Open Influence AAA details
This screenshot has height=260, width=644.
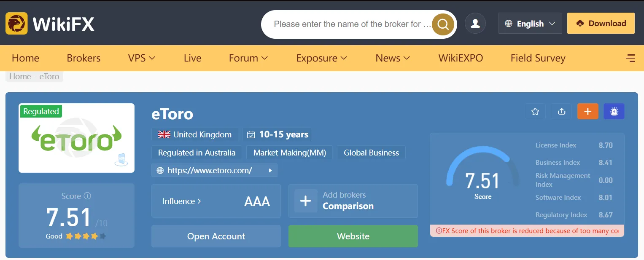(x=216, y=201)
